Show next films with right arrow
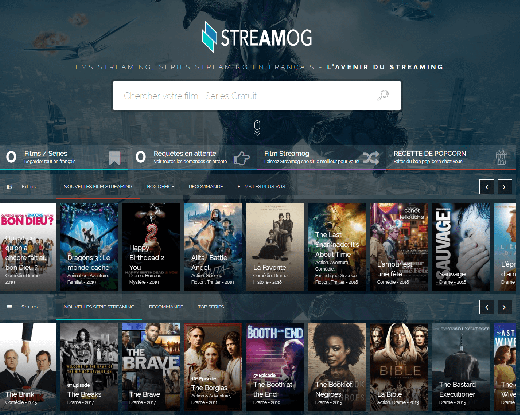 pyautogui.click(x=504, y=187)
